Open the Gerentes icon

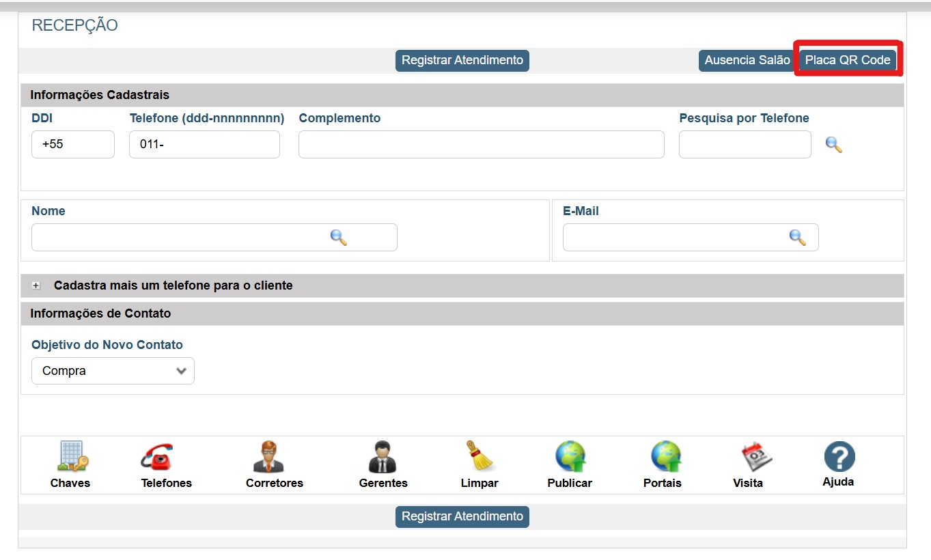383,457
